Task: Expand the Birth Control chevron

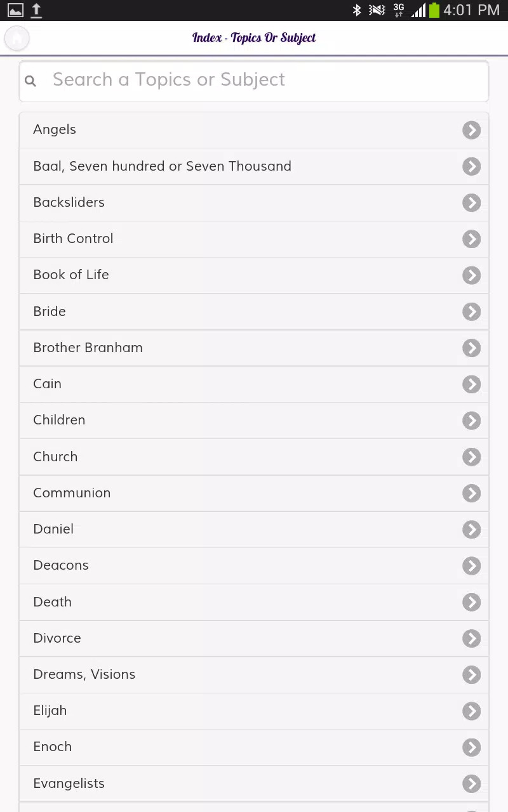Action: (x=471, y=239)
